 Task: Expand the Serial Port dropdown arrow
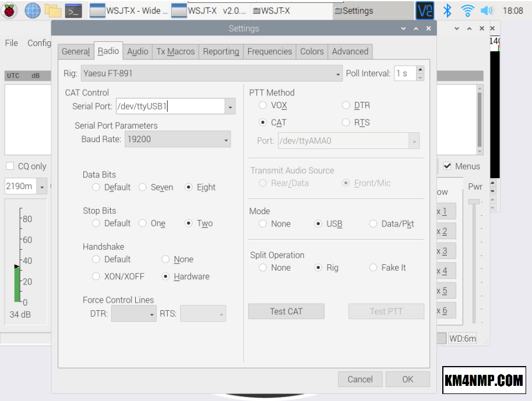coord(230,107)
